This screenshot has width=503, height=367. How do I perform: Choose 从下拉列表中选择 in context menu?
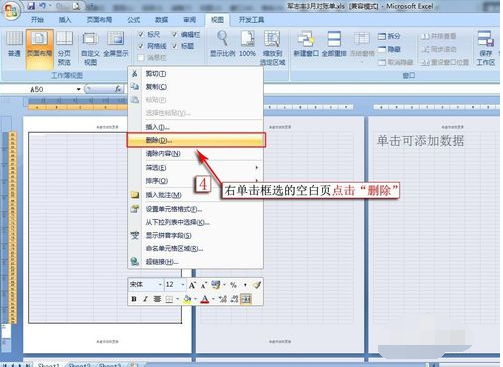[x=196, y=222]
